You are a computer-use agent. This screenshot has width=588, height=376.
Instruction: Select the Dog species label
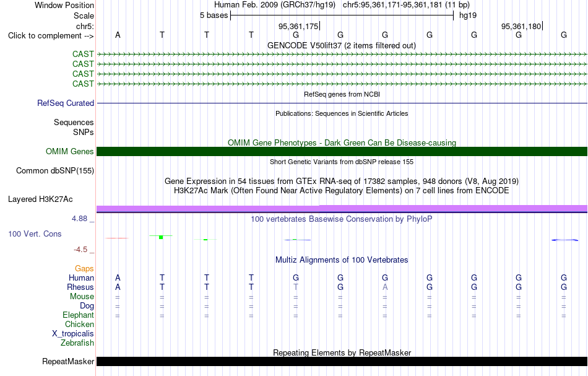[x=87, y=306]
